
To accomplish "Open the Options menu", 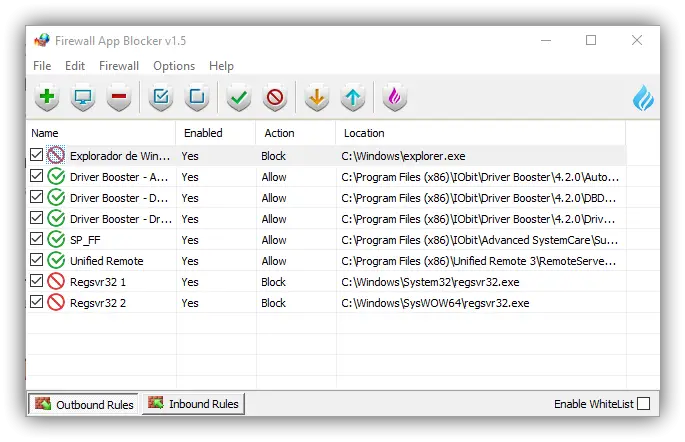I will click(174, 66).
